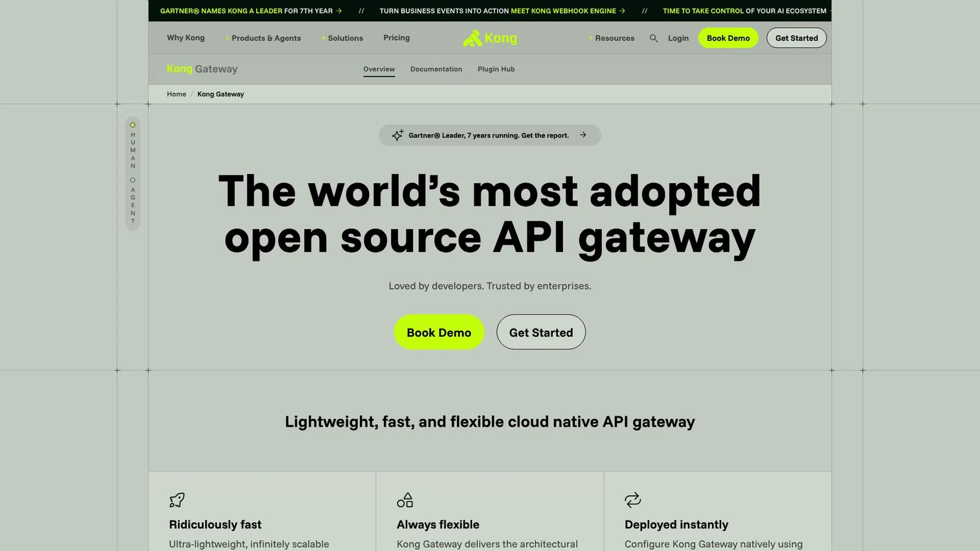Open 'Gartner Leader, 7 years running' report link
The image size is (980, 551).
point(489,135)
